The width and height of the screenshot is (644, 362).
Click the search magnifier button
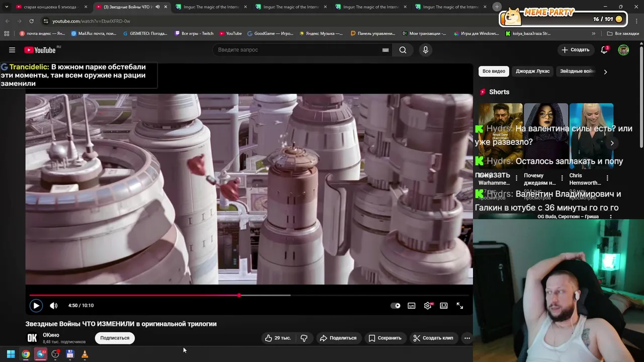(x=403, y=50)
